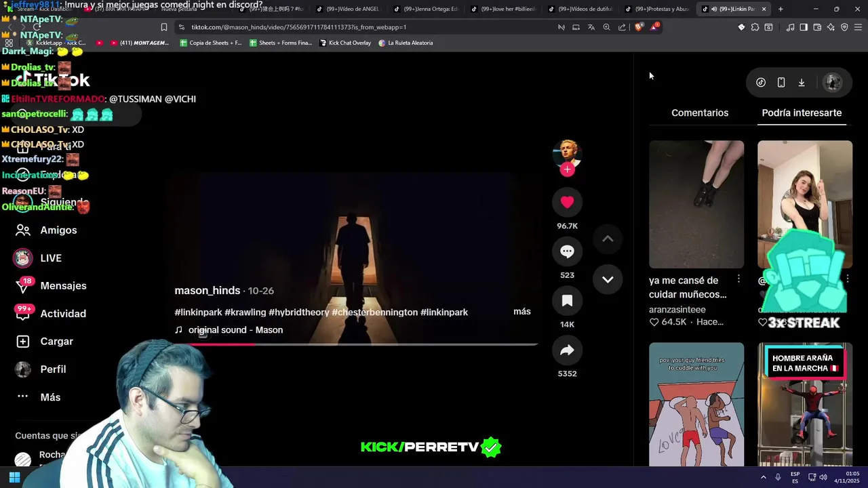Viewport: 868px width, 488px height.
Task: Like the video with the heart icon
Action: point(567,202)
